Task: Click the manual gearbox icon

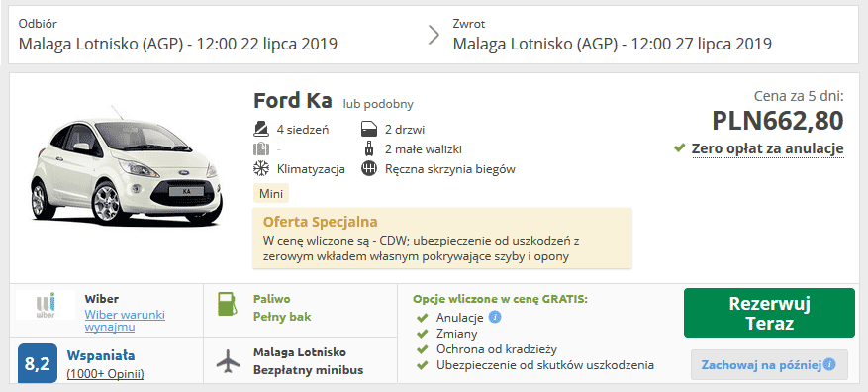Action: (x=369, y=169)
